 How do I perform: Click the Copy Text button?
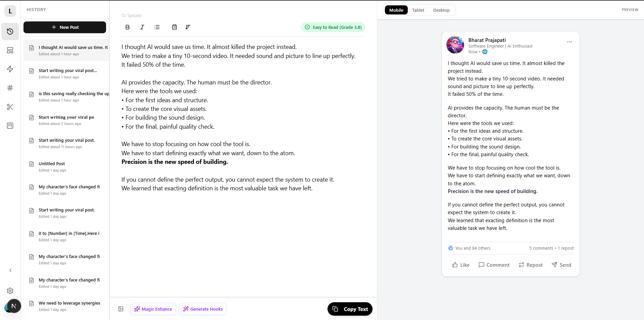(350, 309)
